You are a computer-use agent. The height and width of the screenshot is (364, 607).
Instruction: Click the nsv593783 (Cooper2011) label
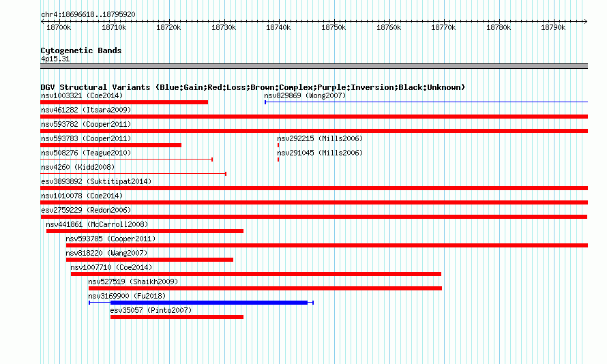tap(86, 138)
